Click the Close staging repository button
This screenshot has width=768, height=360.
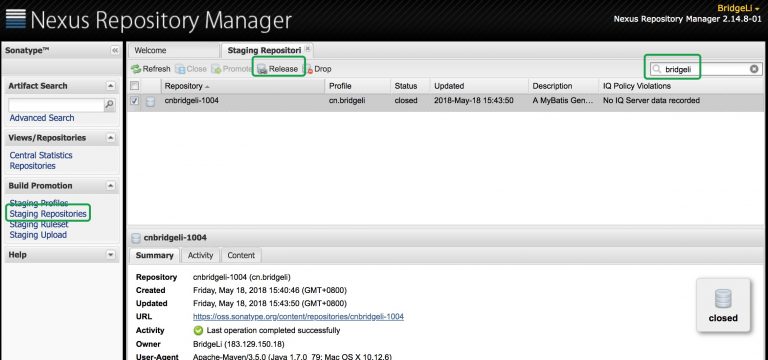pyautogui.click(x=191, y=69)
